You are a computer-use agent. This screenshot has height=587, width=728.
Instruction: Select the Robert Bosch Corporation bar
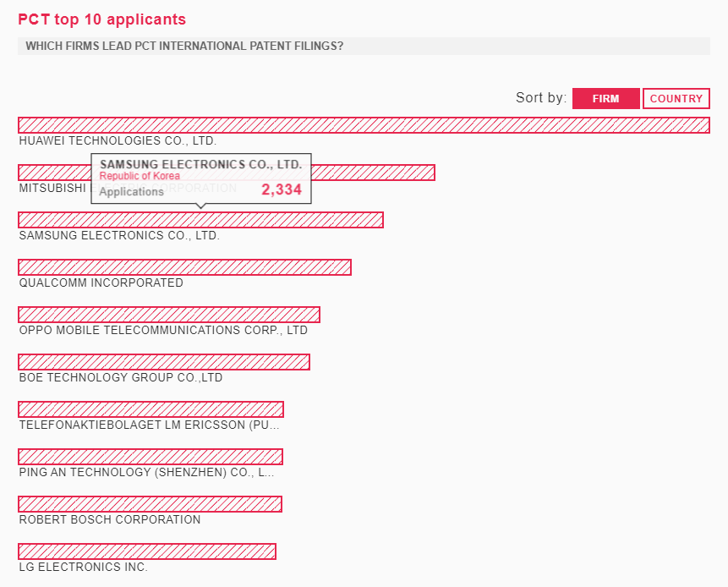tap(150, 504)
